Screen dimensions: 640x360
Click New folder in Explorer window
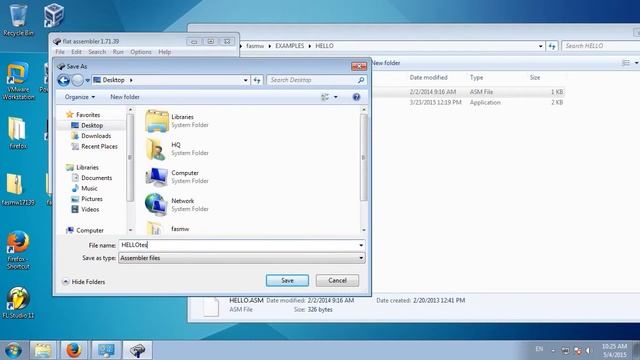coord(386,63)
